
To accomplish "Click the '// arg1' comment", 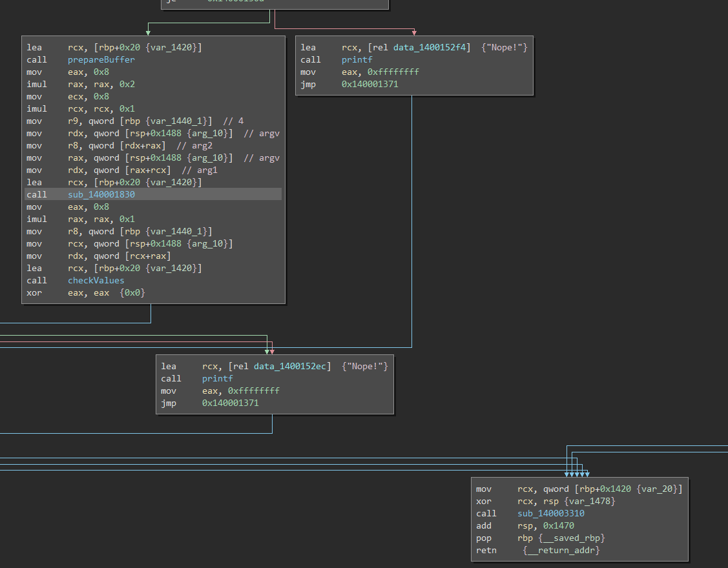I will (200, 170).
